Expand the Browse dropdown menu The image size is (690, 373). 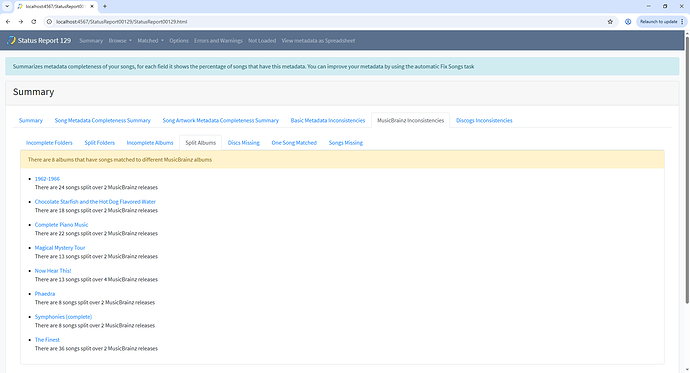point(120,40)
